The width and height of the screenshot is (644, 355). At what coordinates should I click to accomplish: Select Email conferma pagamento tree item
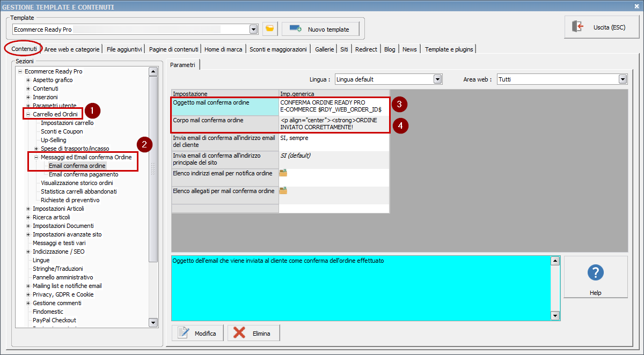coord(83,174)
